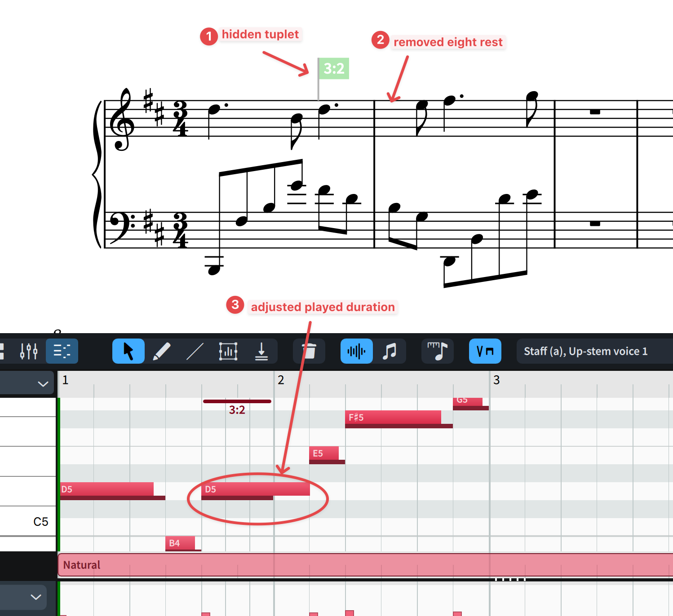Screen dimensions: 673x616
Task: Expand the track header chevron above piano keys
Action: click(43, 384)
